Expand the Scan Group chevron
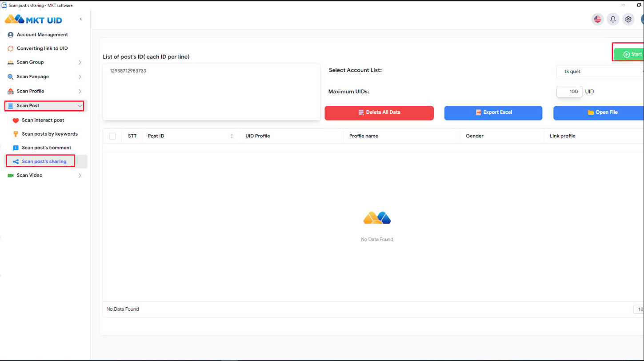Viewport: 644px width, 361px height. pyautogui.click(x=80, y=63)
